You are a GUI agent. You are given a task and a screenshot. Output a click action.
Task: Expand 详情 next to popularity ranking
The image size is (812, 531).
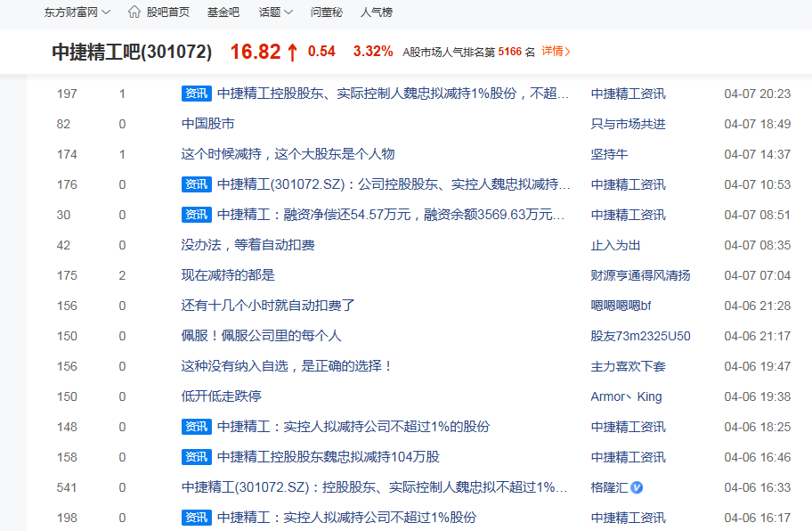point(556,52)
